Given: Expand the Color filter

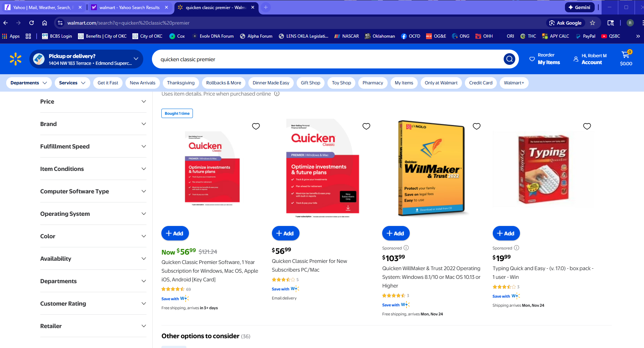Looking at the screenshot, I should point(94,236).
